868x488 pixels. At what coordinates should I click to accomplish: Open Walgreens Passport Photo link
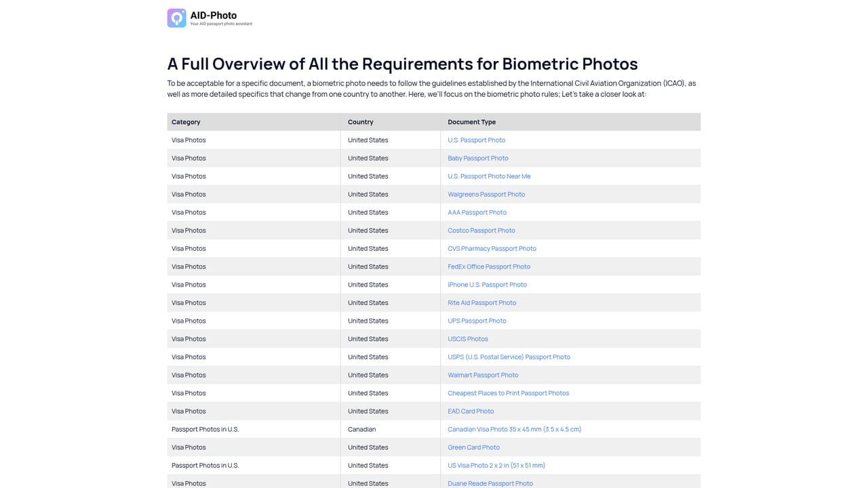coord(486,195)
